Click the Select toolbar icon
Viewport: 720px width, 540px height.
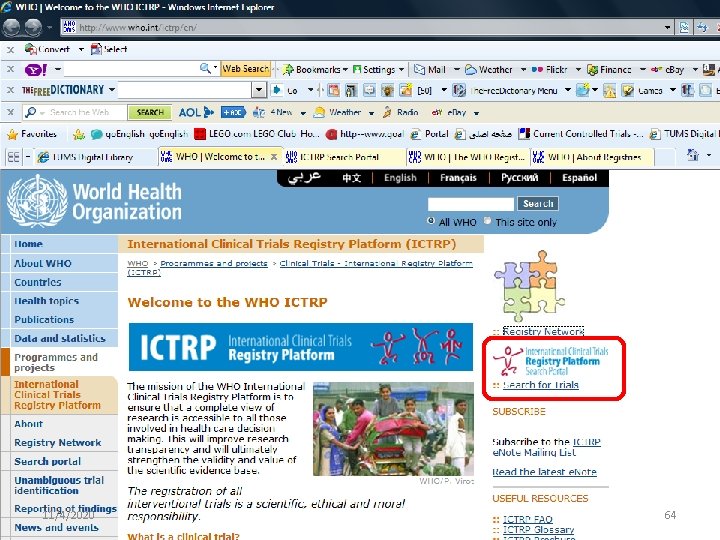click(x=96, y=49)
